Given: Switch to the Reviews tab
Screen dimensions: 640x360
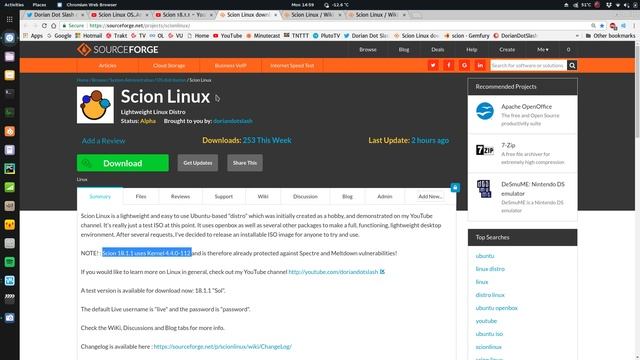Looking at the screenshot, I should 180,196.
